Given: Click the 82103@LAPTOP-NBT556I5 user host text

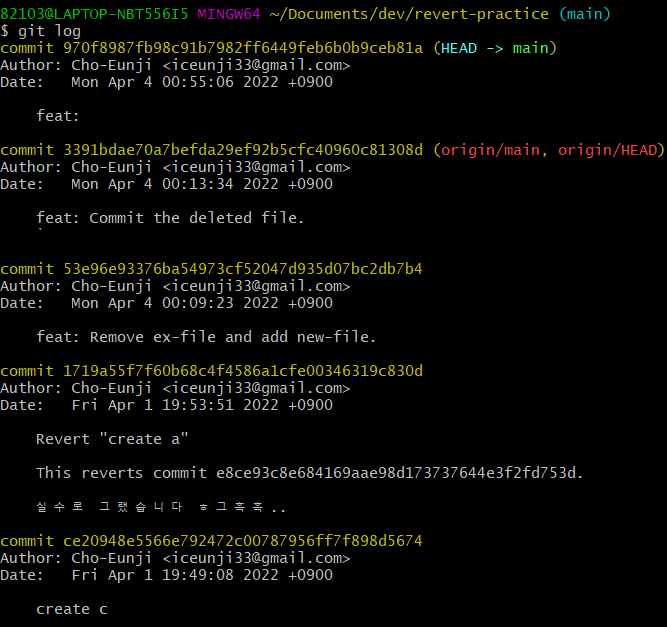Looking at the screenshot, I should (94, 14).
